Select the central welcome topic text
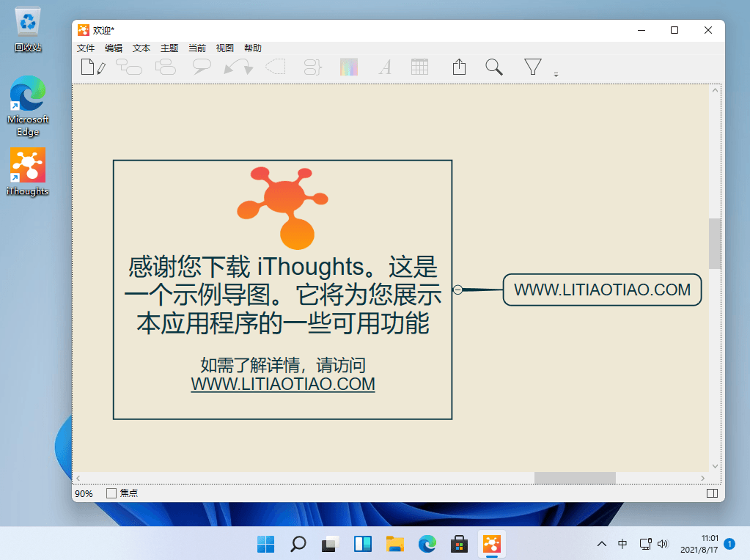 tap(283, 295)
